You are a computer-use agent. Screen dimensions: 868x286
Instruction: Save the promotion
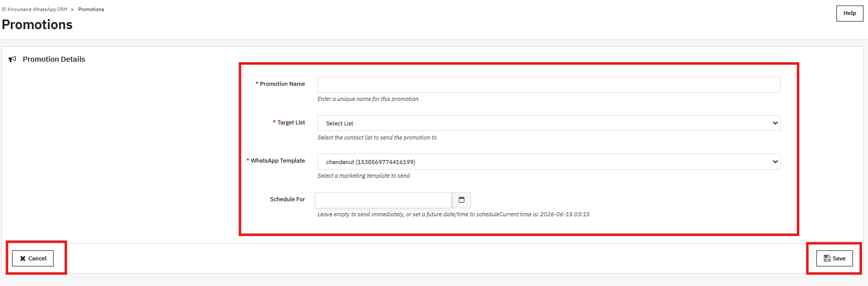[834, 258]
